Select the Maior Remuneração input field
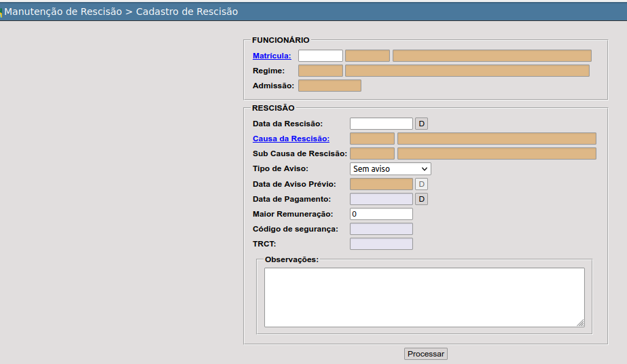 coord(380,214)
